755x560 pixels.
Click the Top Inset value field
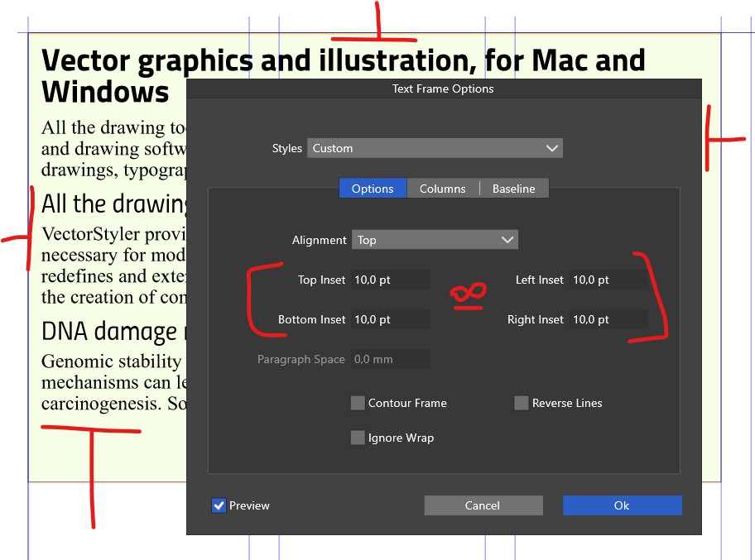pos(390,280)
